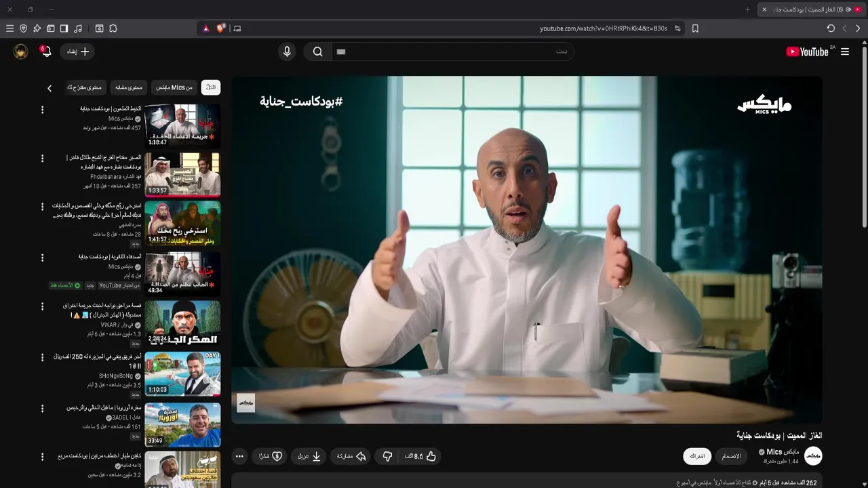
Task: Select the 'من Mics مايكس' filter chip
Action: pyautogui.click(x=174, y=87)
